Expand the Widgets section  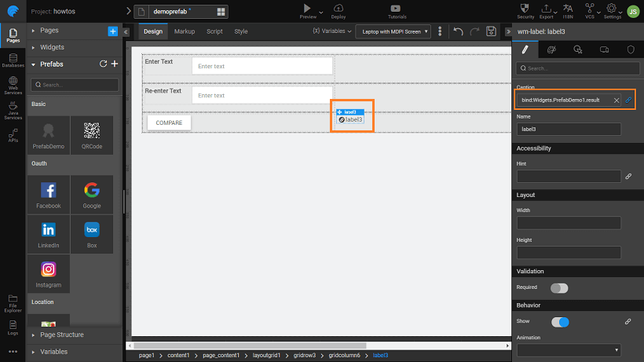(52, 47)
